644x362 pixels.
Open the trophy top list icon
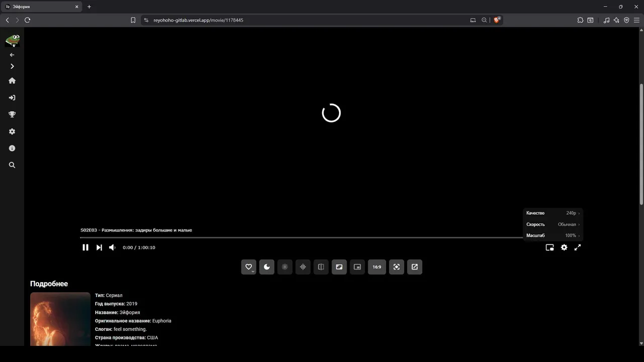[12, 115]
